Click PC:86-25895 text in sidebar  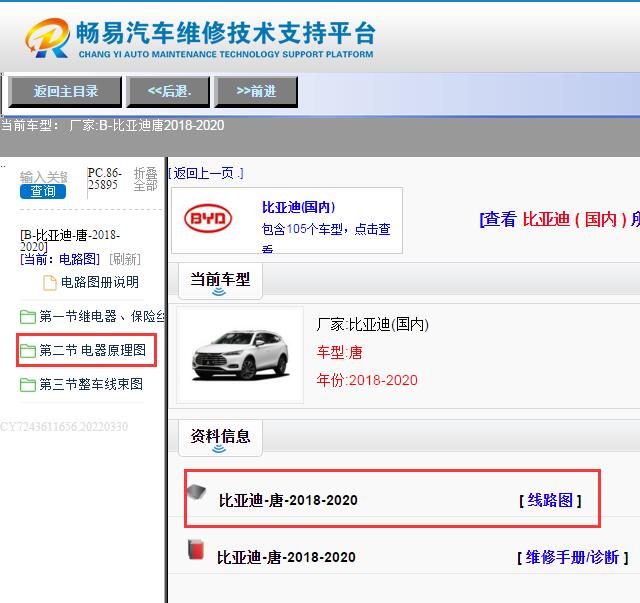click(104, 179)
